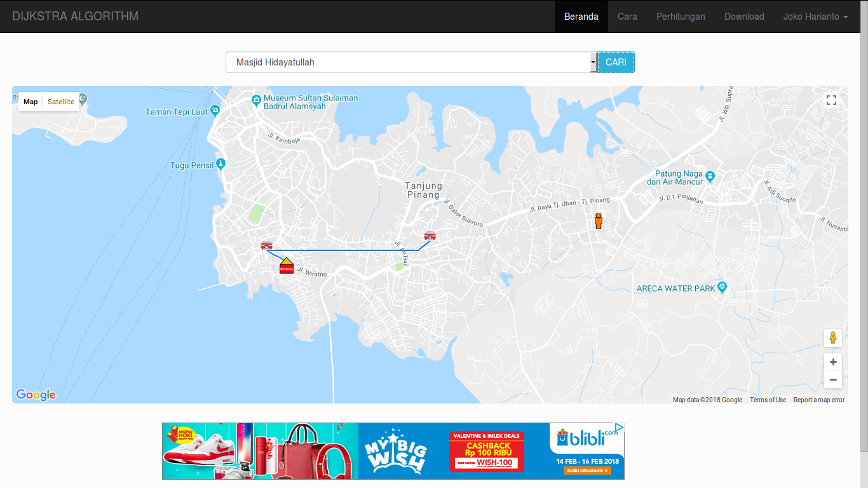Click the Areca Water Park place pin
Viewport: 868px width, 488px height.
(722, 287)
